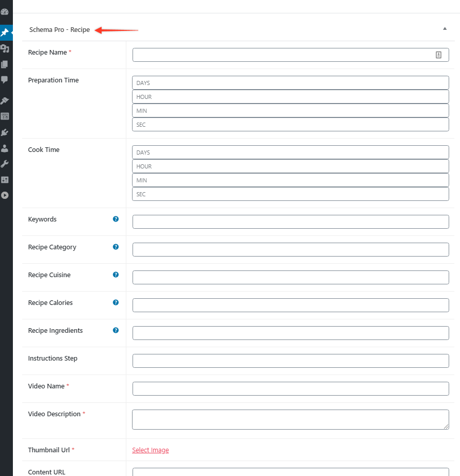Click the Video Description text area

[x=290, y=419]
